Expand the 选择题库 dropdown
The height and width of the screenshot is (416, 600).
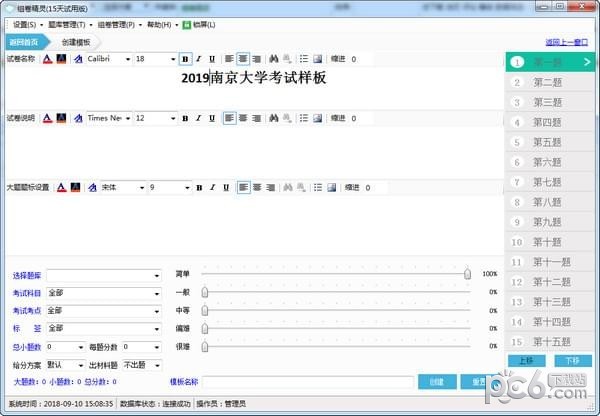click(x=156, y=276)
